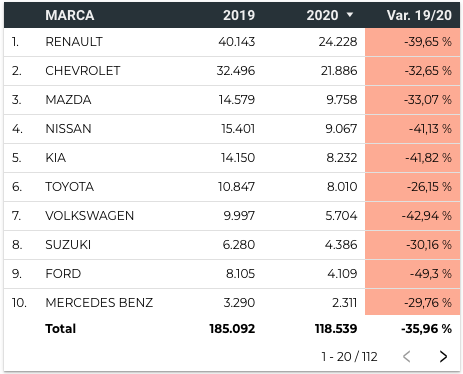463x374 pixels.
Task: Select the TOYOTA brand row
Action: 232,187
